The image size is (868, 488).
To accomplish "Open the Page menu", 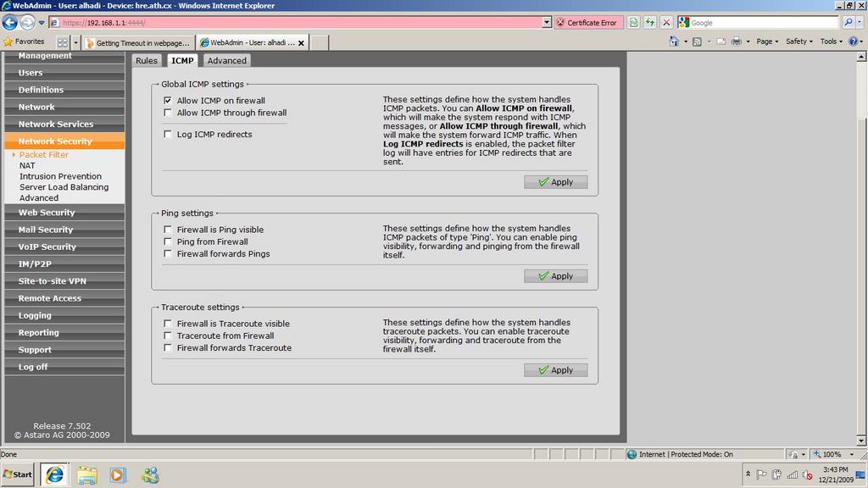I will tap(767, 42).
